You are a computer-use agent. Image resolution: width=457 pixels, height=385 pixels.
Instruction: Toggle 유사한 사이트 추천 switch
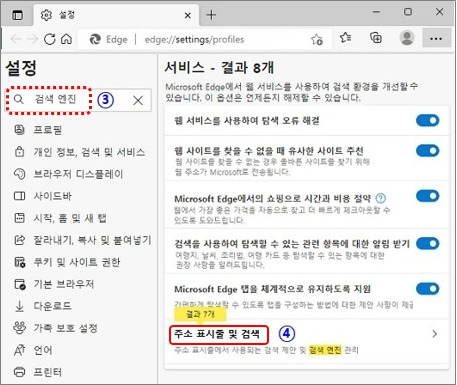tap(428, 151)
